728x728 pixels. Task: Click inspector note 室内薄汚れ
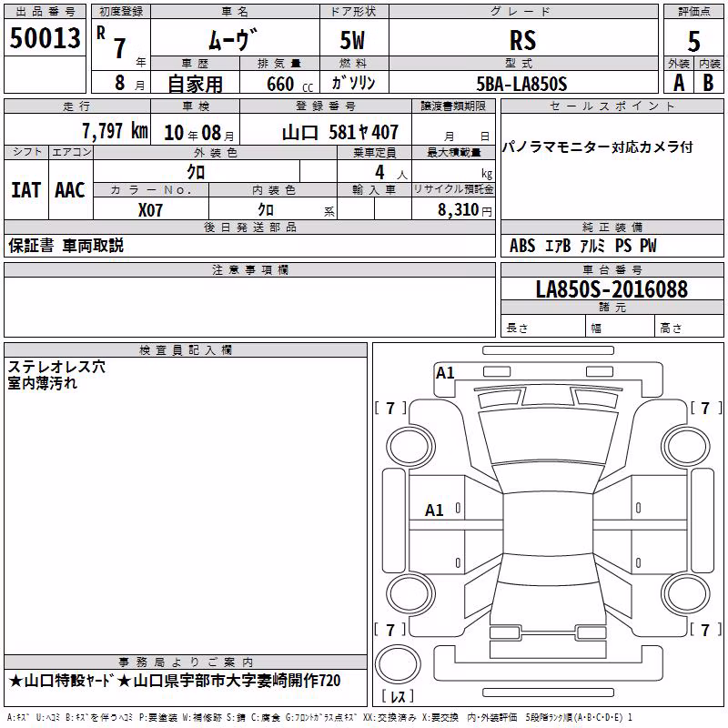[42, 383]
